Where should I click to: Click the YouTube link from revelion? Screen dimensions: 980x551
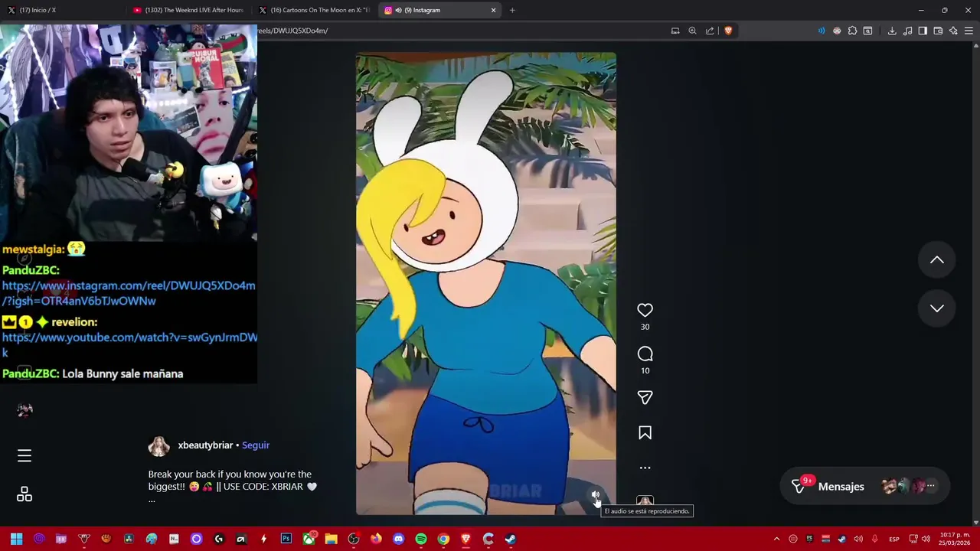(x=129, y=344)
